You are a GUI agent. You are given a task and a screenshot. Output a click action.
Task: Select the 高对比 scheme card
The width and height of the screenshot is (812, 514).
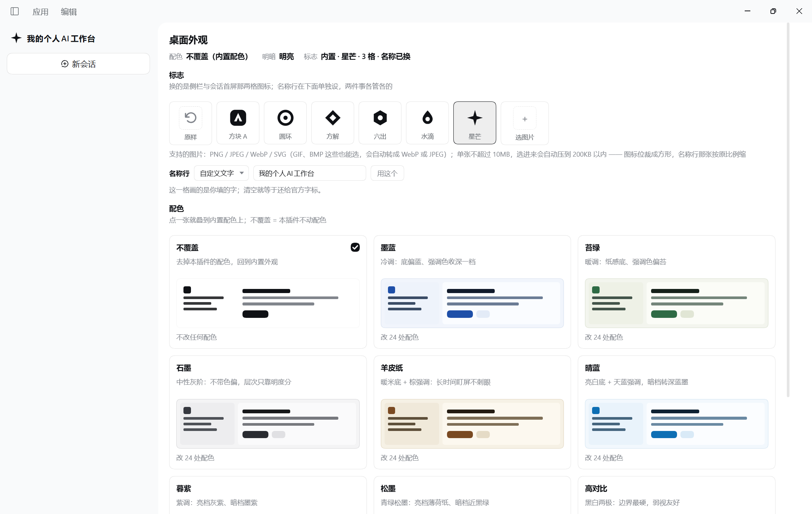click(x=677, y=495)
